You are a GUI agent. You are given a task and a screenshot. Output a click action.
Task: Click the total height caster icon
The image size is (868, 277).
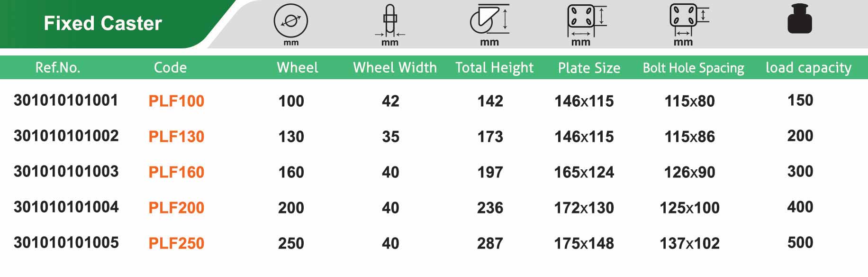(x=489, y=19)
